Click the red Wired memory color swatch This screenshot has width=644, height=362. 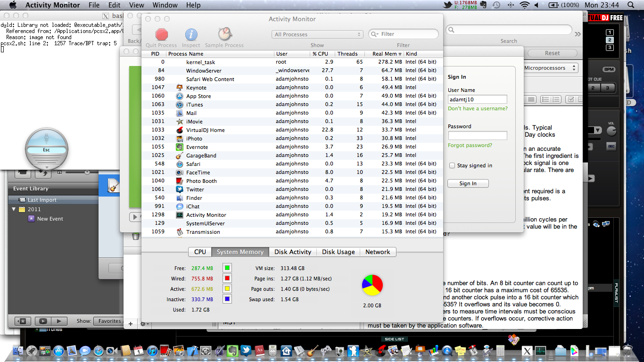pos(227,278)
